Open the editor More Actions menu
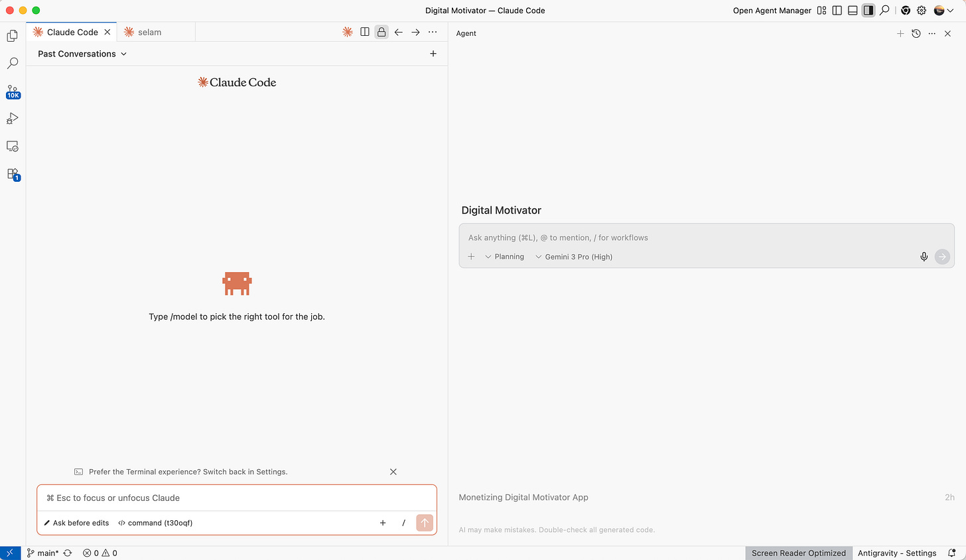 (433, 32)
